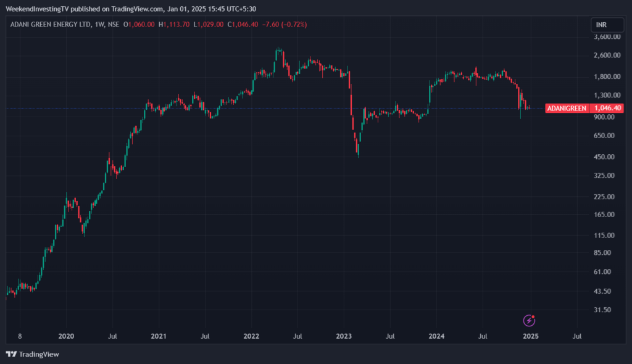632x364 pixels.
Task: Click the −7.60 (−0.72%) change value
Action: (x=285, y=25)
